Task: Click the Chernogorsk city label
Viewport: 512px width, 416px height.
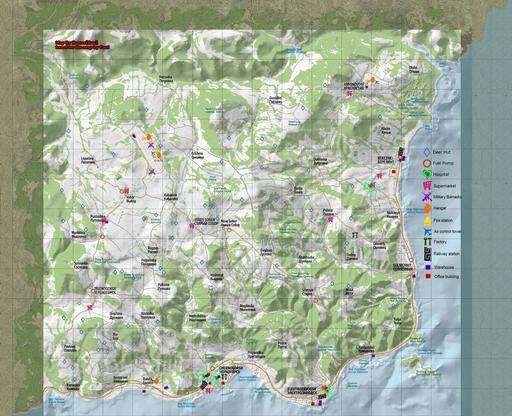Action: tap(230, 369)
